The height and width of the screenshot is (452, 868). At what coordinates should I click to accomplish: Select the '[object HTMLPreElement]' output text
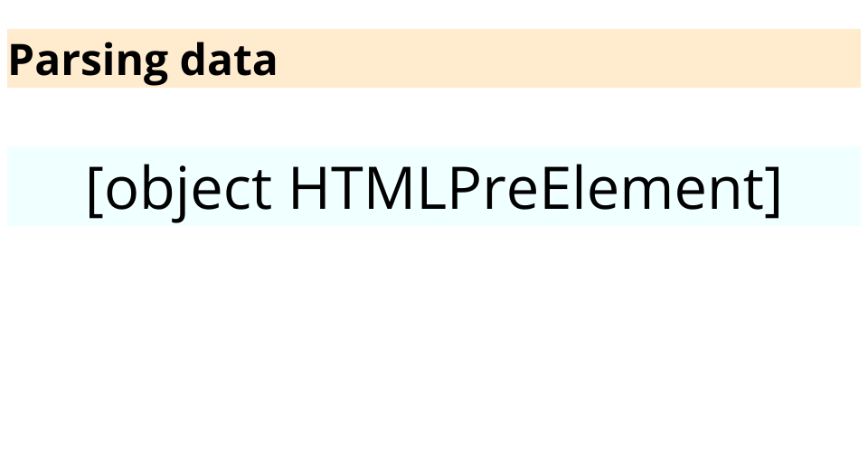tap(434, 190)
